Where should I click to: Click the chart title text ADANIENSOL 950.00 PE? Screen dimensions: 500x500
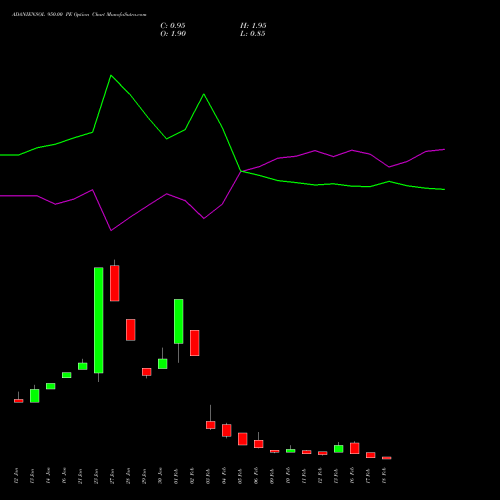point(41,15)
